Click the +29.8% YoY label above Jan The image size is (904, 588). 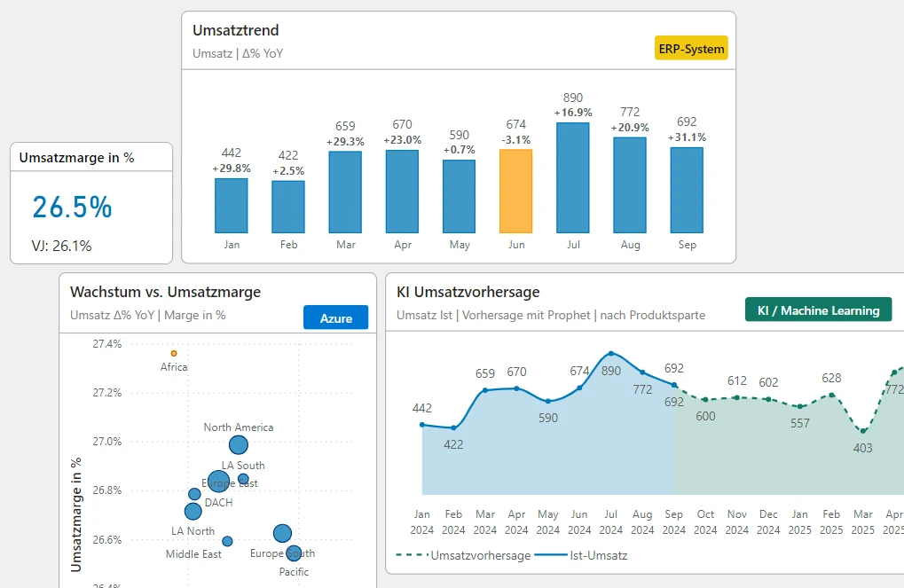tap(232, 169)
